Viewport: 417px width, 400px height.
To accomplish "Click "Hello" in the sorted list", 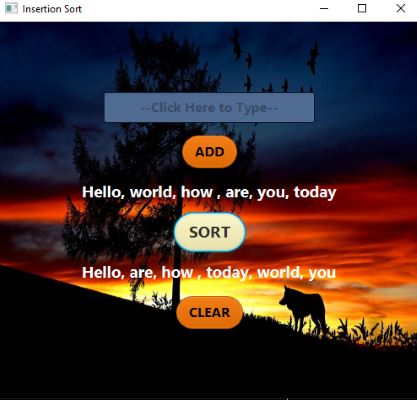I will coord(103,273).
